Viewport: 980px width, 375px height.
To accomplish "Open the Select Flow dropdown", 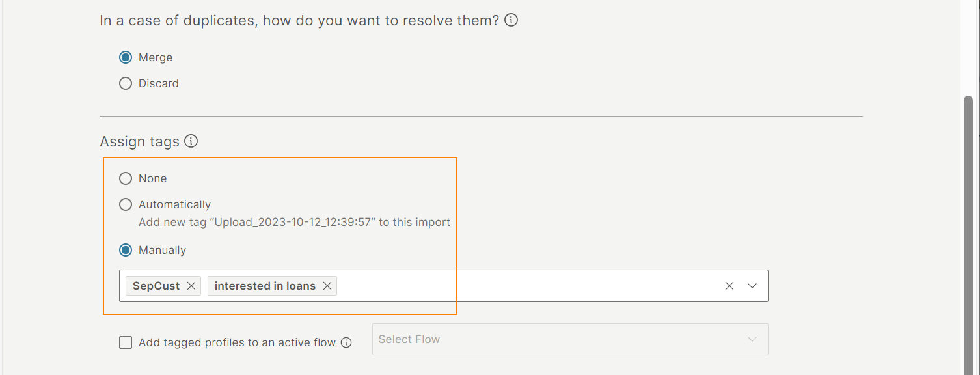I will pos(560,339).
